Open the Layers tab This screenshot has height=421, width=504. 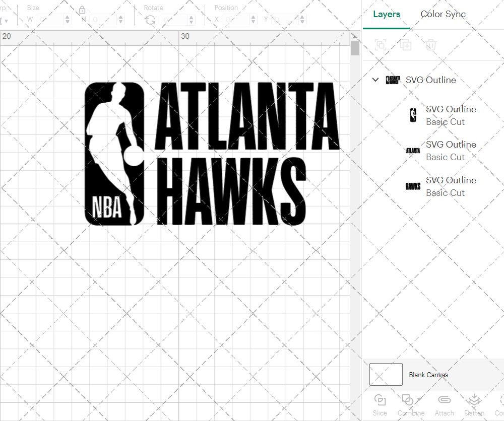coord(386,14)
